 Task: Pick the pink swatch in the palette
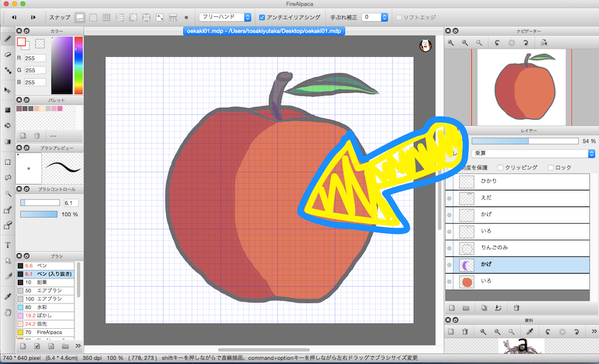[x=59, y=109]
